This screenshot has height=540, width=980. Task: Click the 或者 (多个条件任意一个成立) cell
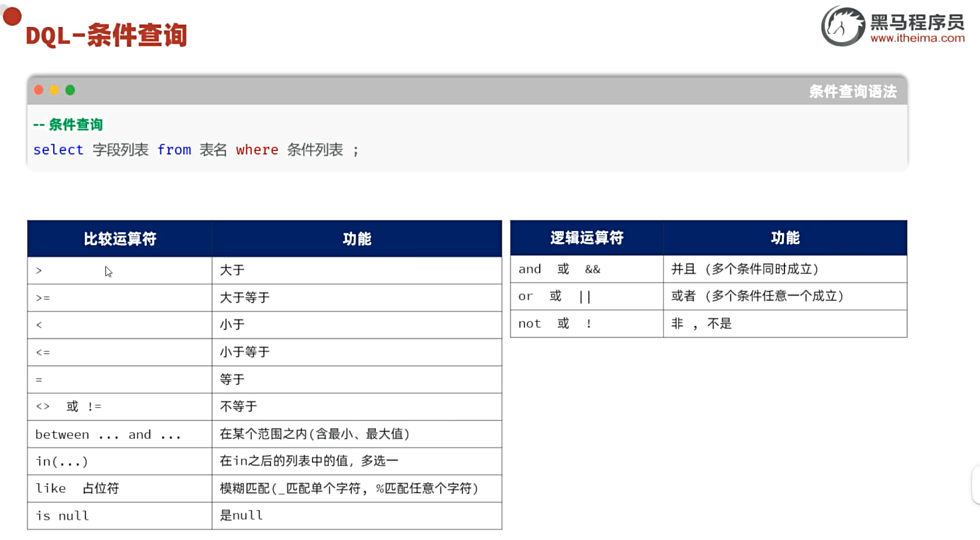point(785,296)
